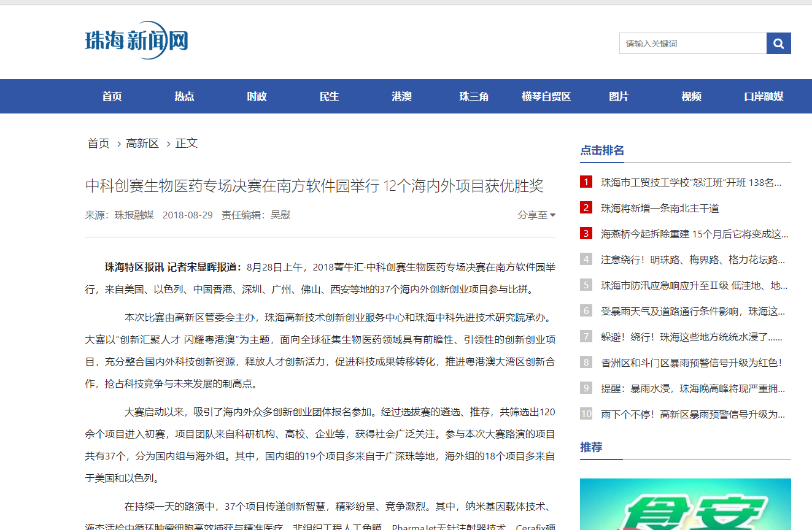Click the publish date 2018-08-29
Viewport: 812px width, 530px height.
pos(188,215)
